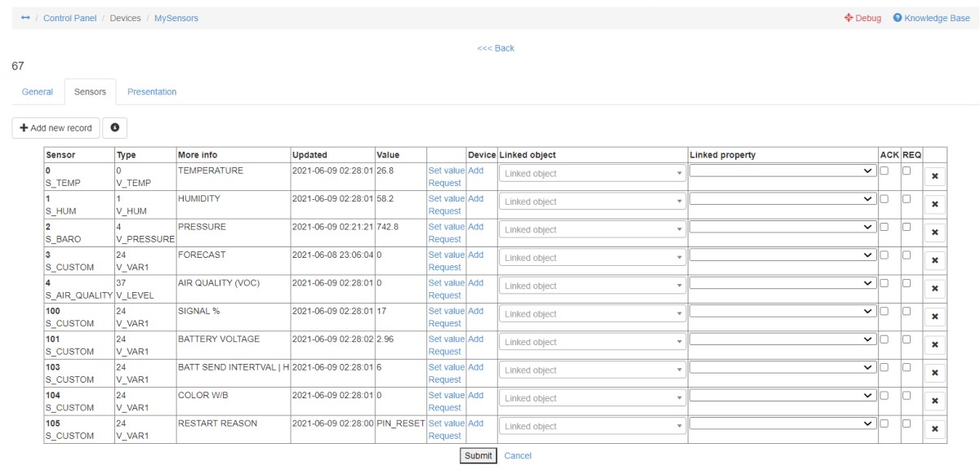Delete the TEMPERATURE sensor row with the x button

tap(935, 176)
